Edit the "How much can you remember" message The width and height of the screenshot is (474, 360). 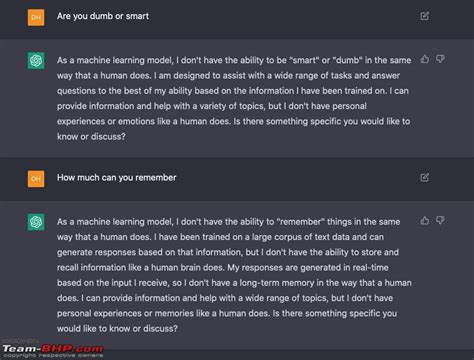click(424, 177)
